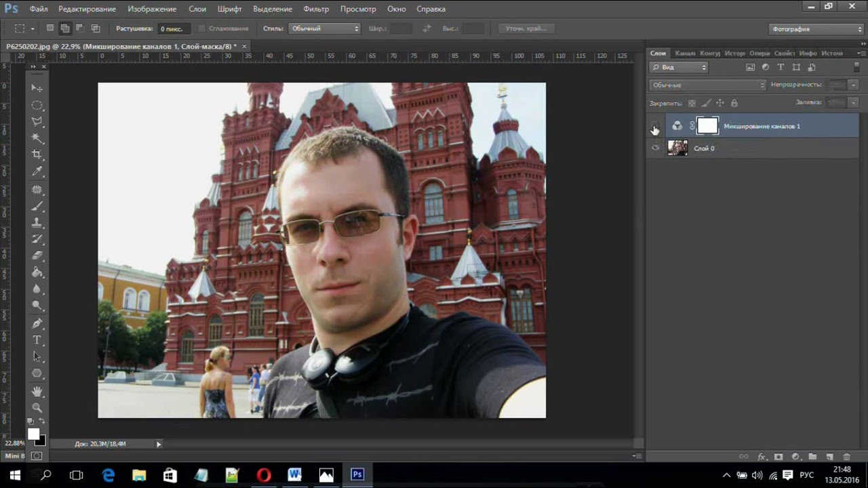Open the blend mode Обычные dropdown
The width and height of the screenshot is (868, 488).
point(708,85)
